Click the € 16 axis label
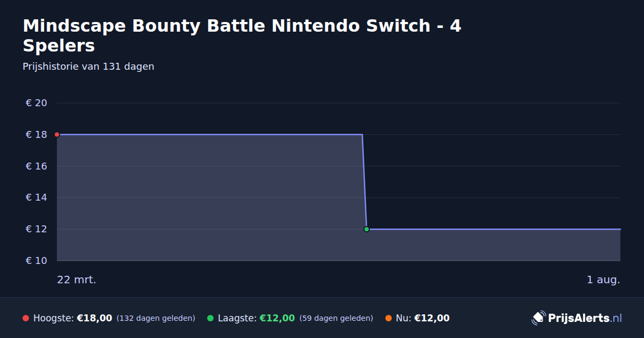This screenshot has height=338, width=644. (x=36, y=166)
